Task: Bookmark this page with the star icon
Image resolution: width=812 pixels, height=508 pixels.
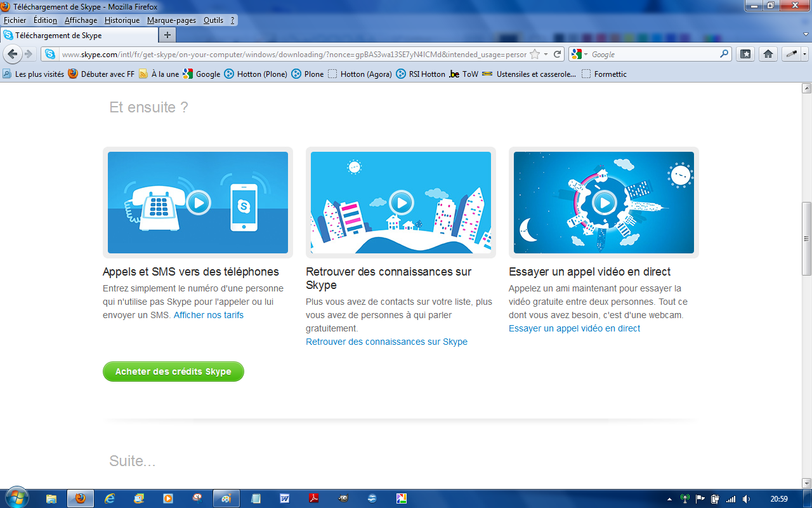Action: click(535, 54)
